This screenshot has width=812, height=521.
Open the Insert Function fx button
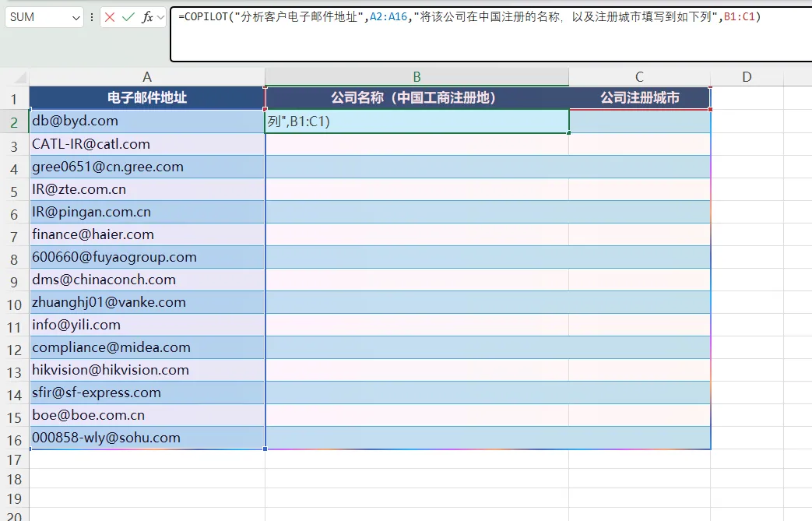(x=148, y=17)
